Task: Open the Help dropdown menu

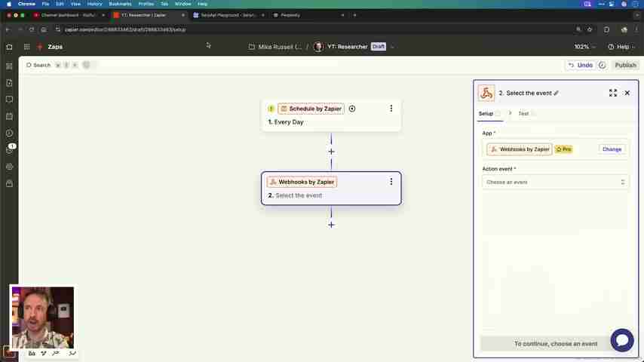Action: click(621, 47)
